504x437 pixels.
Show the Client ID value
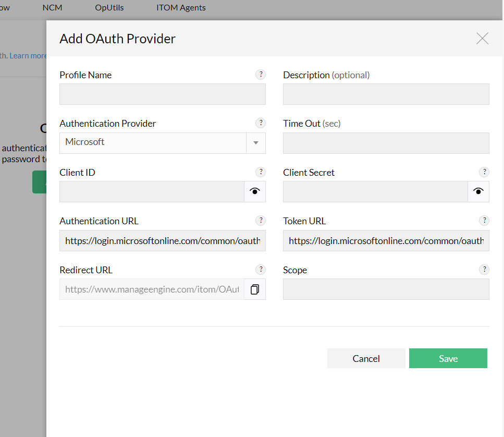[x=255, y=191]
